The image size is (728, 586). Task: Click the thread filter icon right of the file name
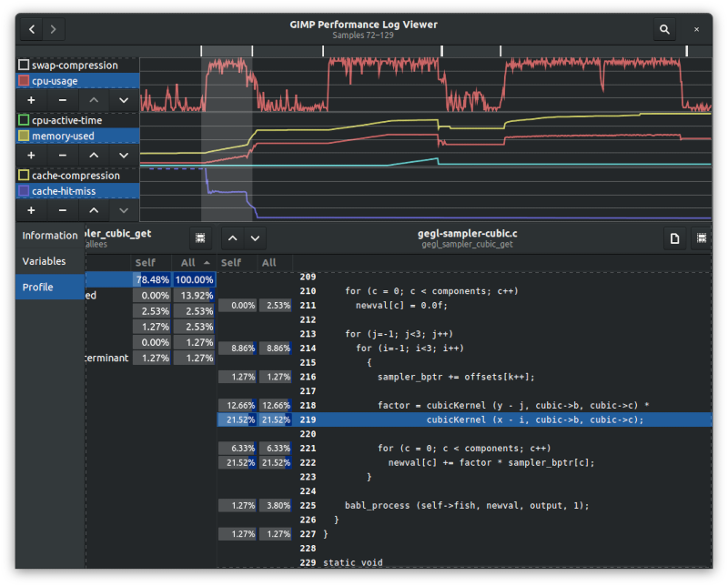701,238
